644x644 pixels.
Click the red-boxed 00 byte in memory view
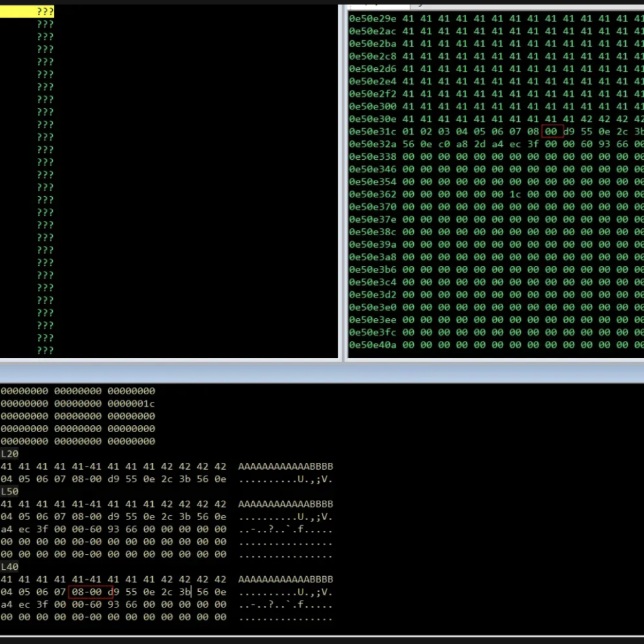click(x=552, y=131)
